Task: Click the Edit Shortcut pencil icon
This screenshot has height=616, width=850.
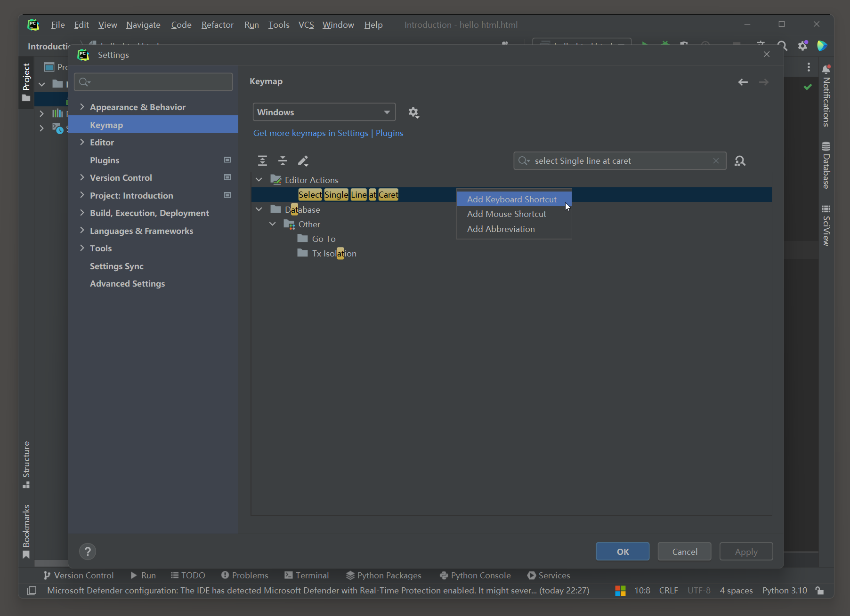Action: [303, 161]
